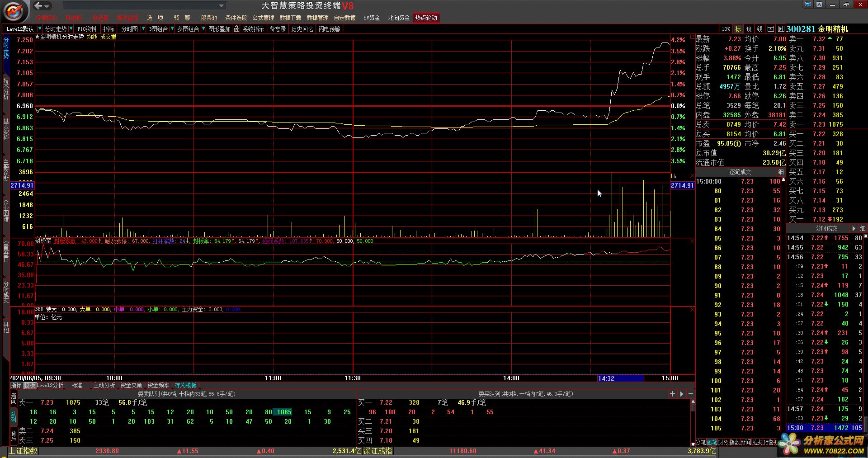Viewport: 868px width, 458px height.
Task: Click the 备忘录 button
Action: coord(278,29)
